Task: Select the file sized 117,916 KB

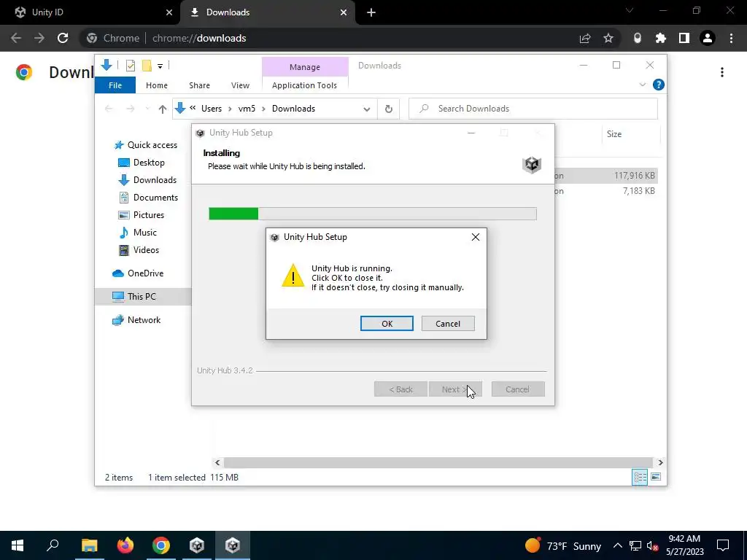Action: pyautogui.click(x=608, y=176)
